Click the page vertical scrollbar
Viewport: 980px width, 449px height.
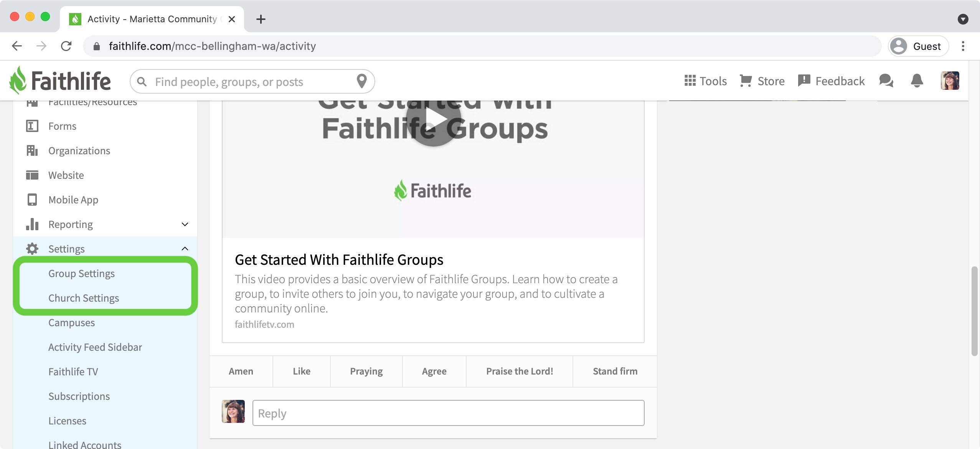(974, 311)
